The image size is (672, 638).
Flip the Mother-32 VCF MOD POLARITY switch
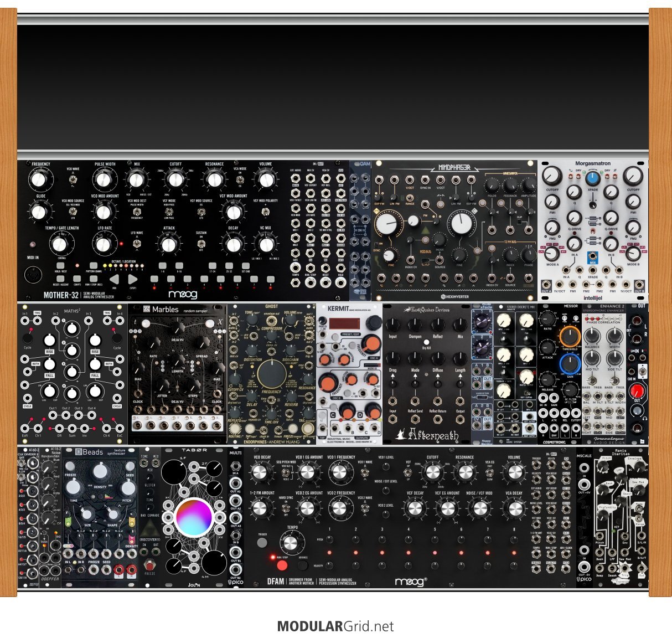pyautogui.click(x=266, y=212)
